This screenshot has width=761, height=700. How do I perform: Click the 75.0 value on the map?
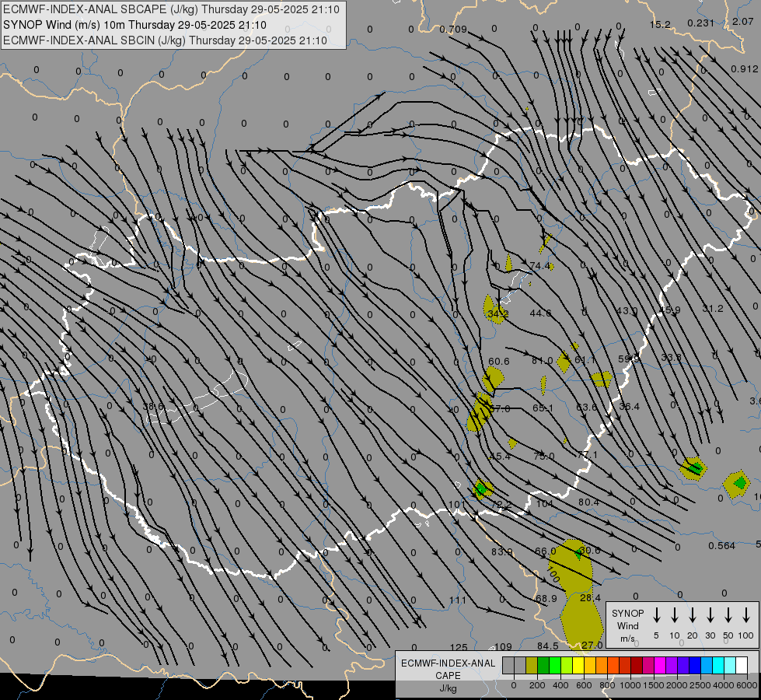point(543,456)
